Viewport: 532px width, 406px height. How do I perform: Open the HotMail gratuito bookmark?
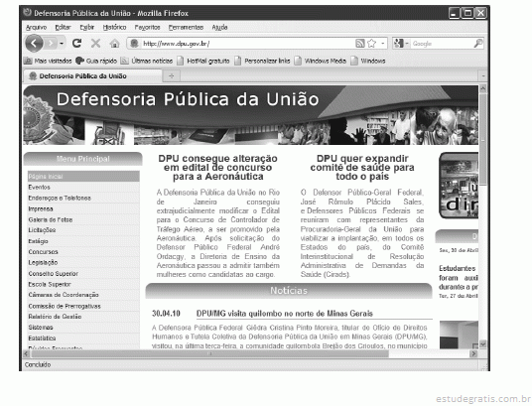click(203, 61)
